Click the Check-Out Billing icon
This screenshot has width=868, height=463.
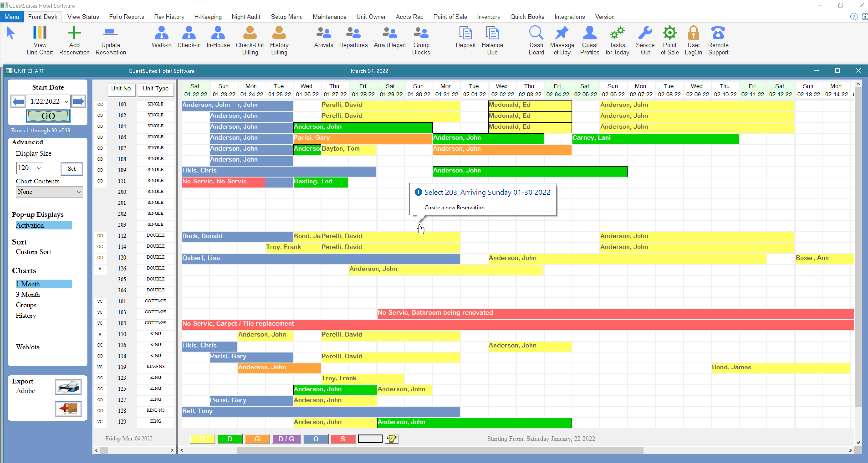[250, 33]
